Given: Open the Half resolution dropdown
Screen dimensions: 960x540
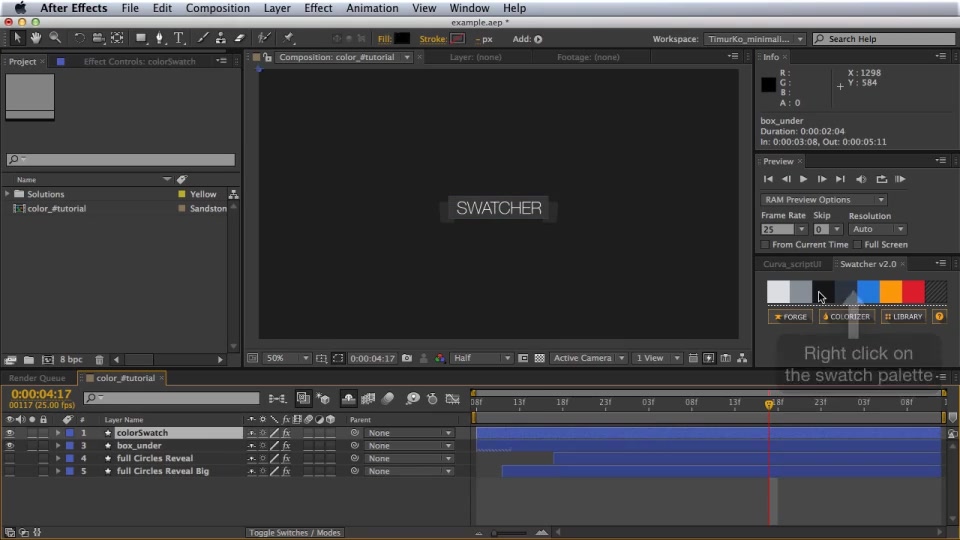Looking at the screenshot, I should tap(482, 358).
